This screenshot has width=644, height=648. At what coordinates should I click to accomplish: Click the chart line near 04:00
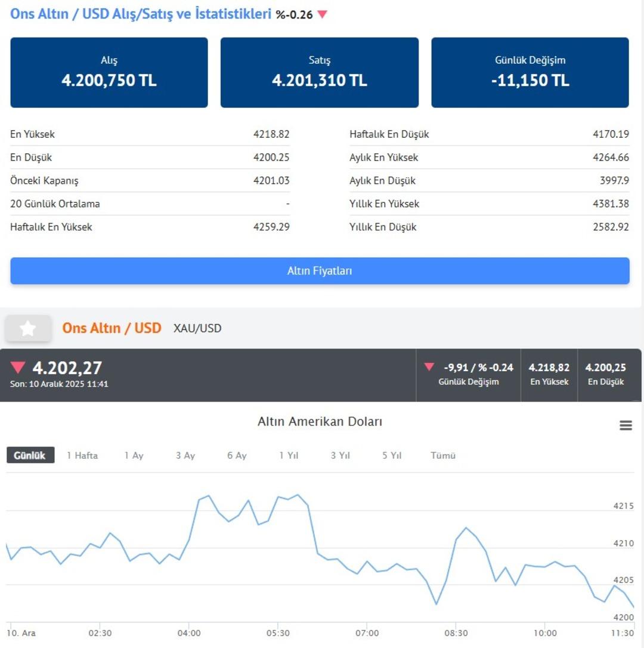pyautogui.click(x=190, y=539)
